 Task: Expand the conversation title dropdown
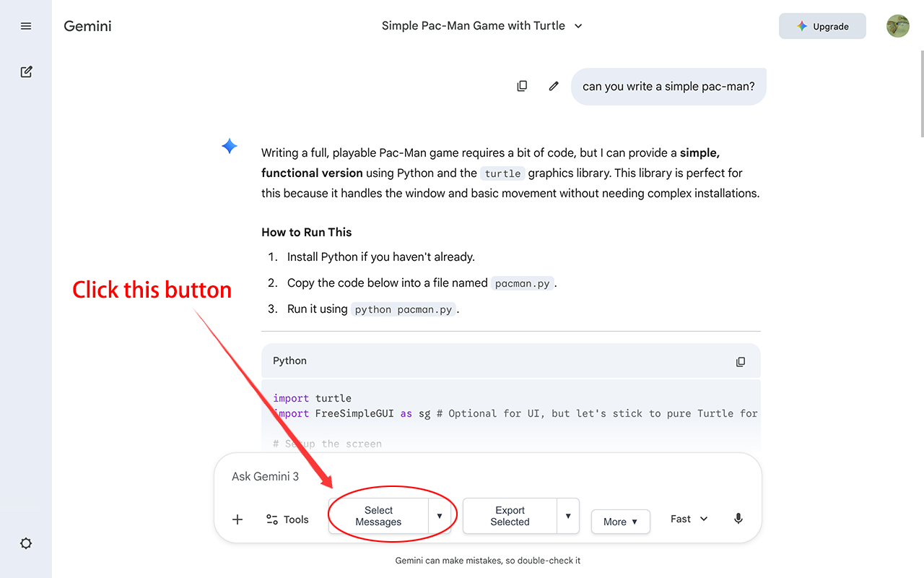coord(577,25)
